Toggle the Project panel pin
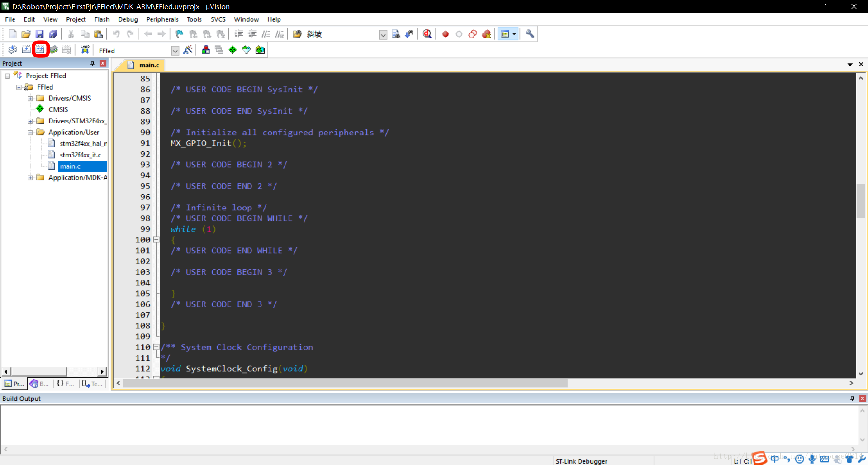Image resolution: width=868 pixels, height=465 pixels. click(93, 63)
